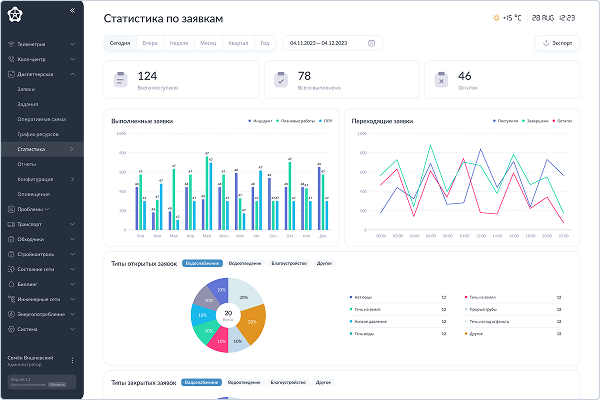Click the date range input field
The image size is (600, 400).
coord(332,43)
